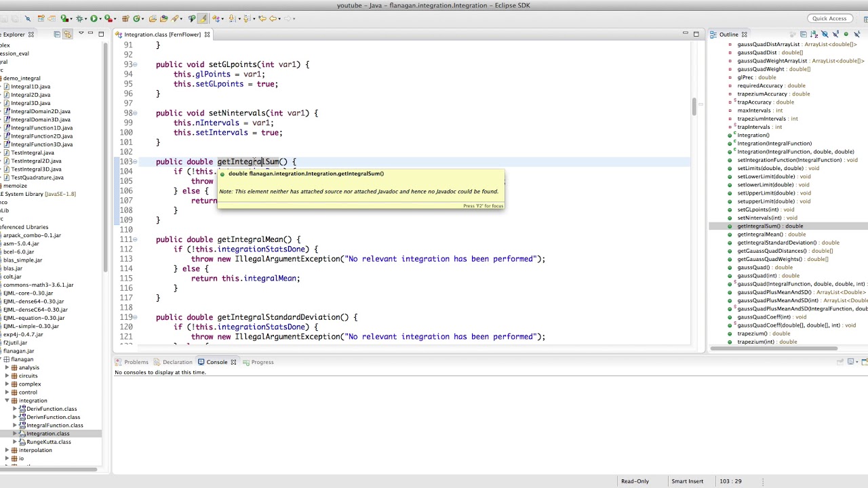Click Smart Insert mode in status bar
868x488 pixels.
(x=688, y=481)
